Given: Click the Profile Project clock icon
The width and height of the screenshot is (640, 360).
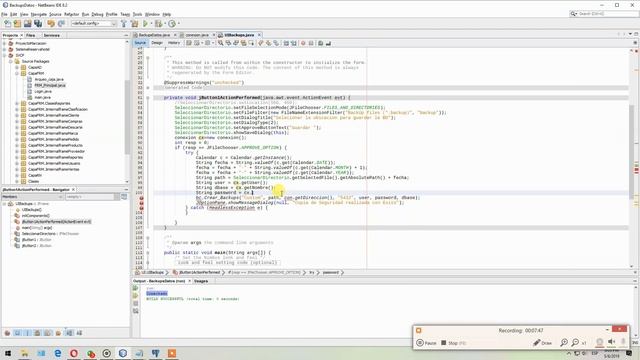Looking at the screenshot, I should tap(172, 24).
